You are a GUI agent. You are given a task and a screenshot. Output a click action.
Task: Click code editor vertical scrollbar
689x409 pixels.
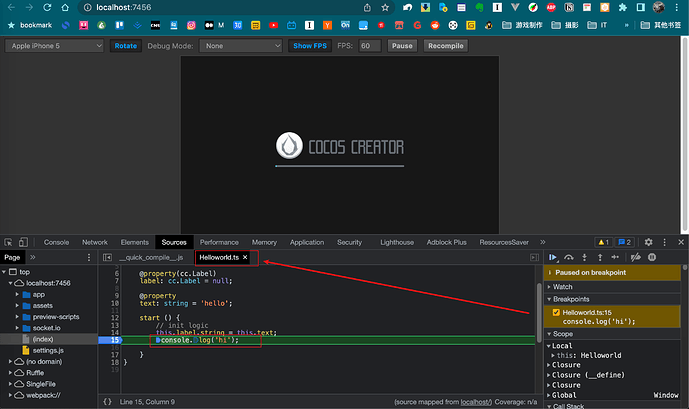point(539,314)
